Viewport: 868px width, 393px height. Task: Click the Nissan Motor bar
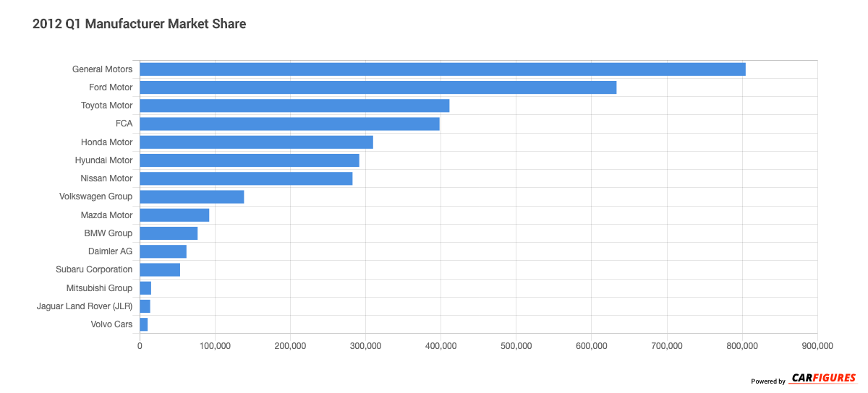tap(246, 178)
